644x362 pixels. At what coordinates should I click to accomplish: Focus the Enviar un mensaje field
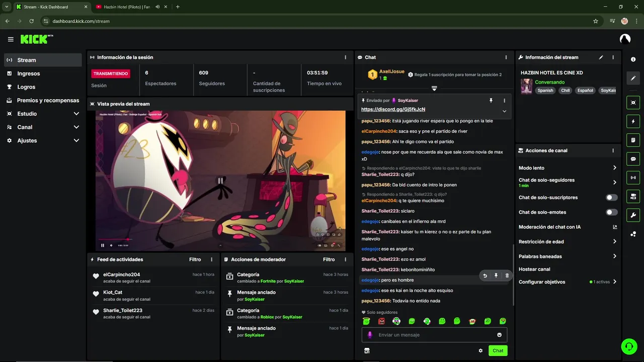click(434, 335)
